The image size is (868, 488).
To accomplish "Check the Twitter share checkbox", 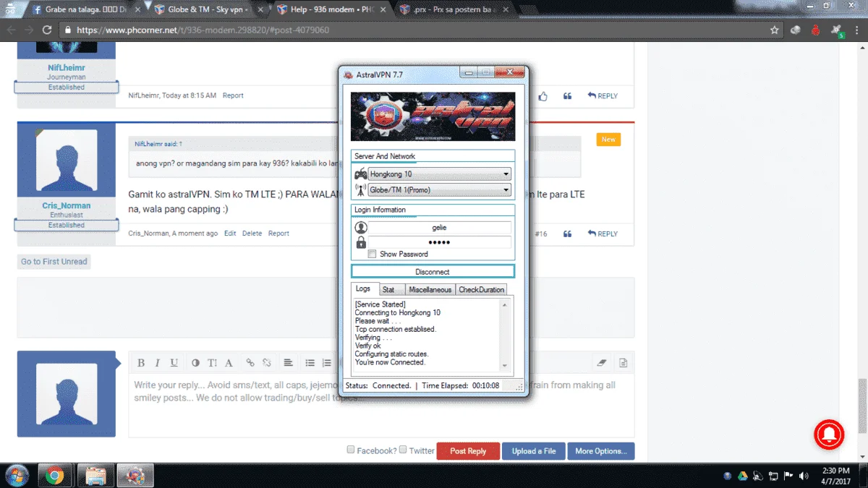I will tap(403, 450).
